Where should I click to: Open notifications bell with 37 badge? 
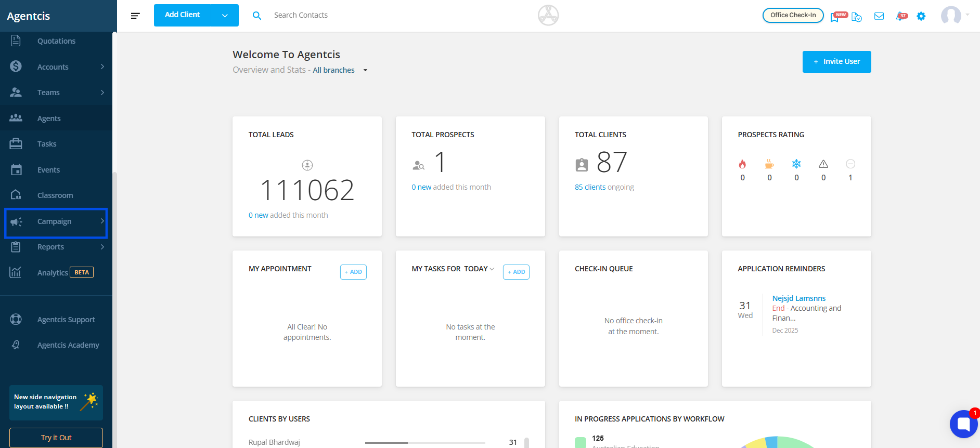tap(901, 16)
